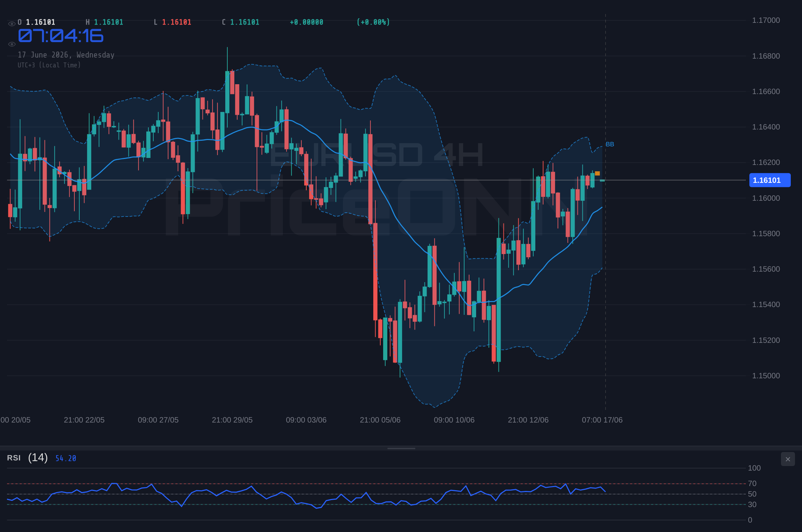This screenshot has width=802, height=532.
Task: Click the Low value 1.16101
Action: [176, 22]
